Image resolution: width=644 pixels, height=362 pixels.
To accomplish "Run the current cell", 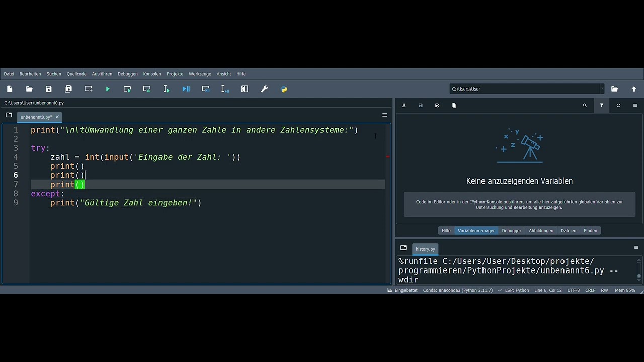I will point(127,89).
